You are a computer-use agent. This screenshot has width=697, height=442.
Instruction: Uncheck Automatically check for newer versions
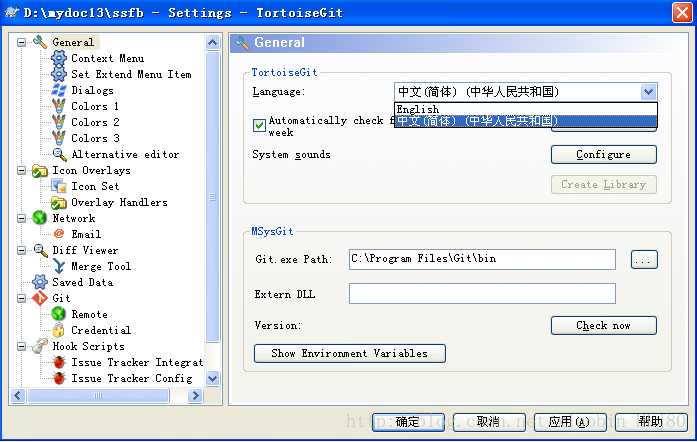tap(259, 125)
